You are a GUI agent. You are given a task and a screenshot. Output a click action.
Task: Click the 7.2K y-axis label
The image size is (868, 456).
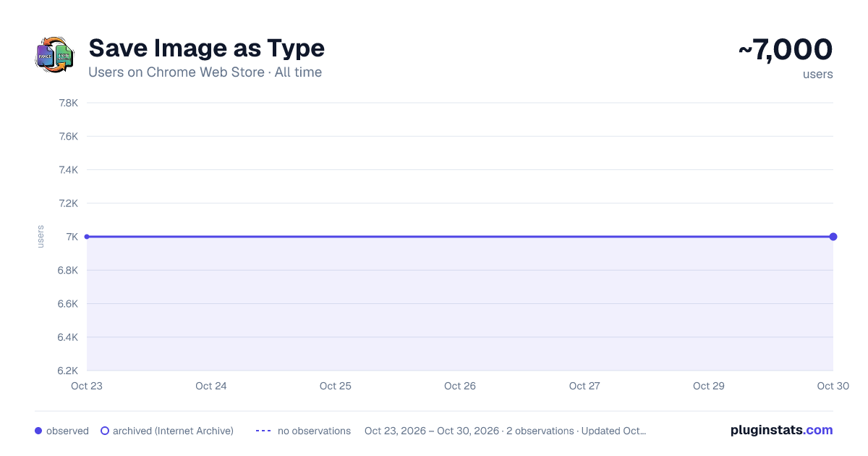tap(68, 203)
